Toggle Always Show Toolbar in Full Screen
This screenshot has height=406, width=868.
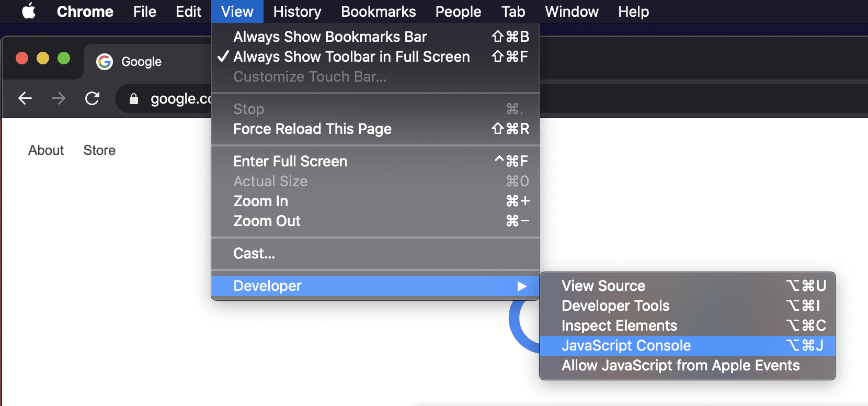pyautogui.click(x=351, y=57)
